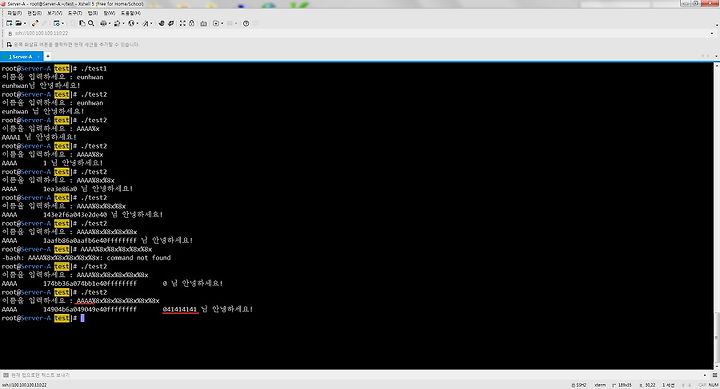Click the 189x35 terminal size indicator
The image size is (720, 389).
622,385
